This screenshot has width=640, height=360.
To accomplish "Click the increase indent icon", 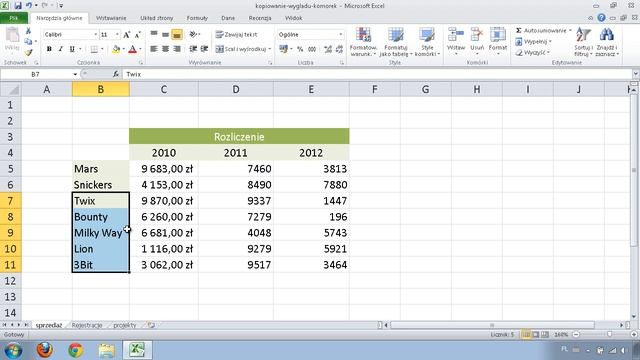I will tap(204, 49).
